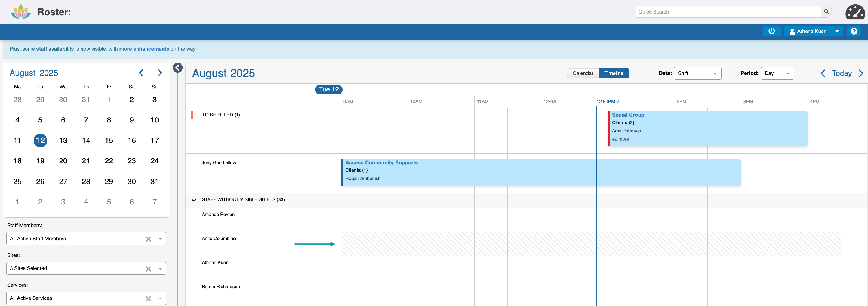The height and width of the screenshot is (306, 868).
Task: Click Rogan Amberlish client name
Action: 363,179
